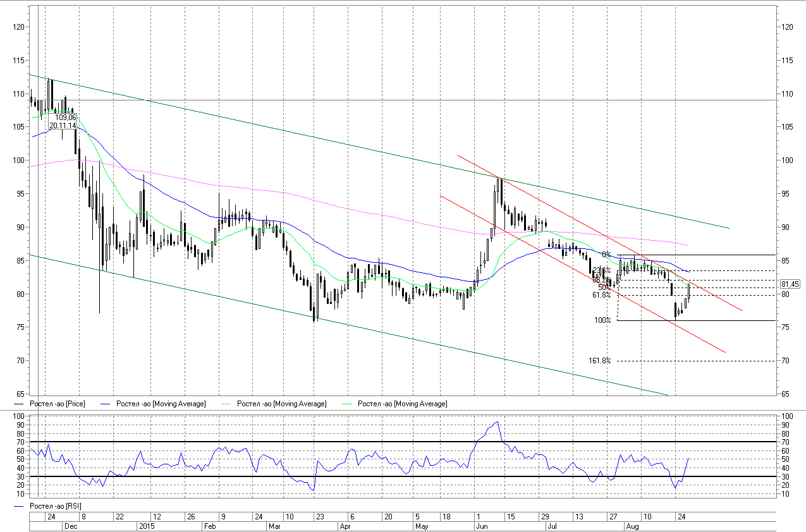Click the 0% Fibonacci level label
Image resolution: width=806 pixels, height=532 pixels.
tap(606, 255)
